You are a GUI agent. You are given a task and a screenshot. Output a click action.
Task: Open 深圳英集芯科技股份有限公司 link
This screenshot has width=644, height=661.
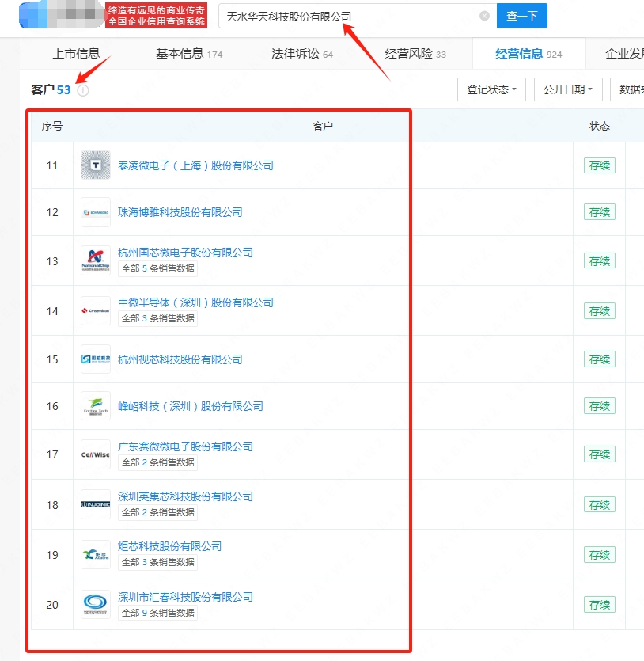(185, 496)
